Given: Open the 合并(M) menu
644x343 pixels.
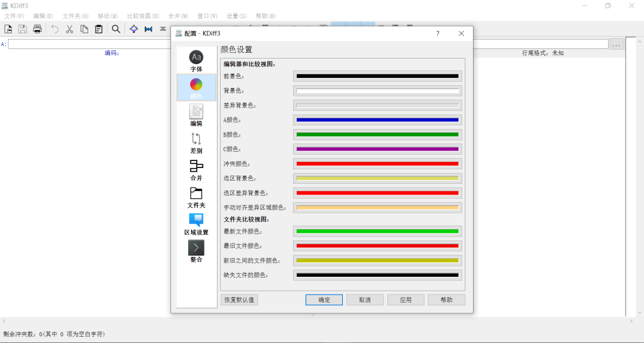Looking at the screenshot, I should tap(178, 16).
